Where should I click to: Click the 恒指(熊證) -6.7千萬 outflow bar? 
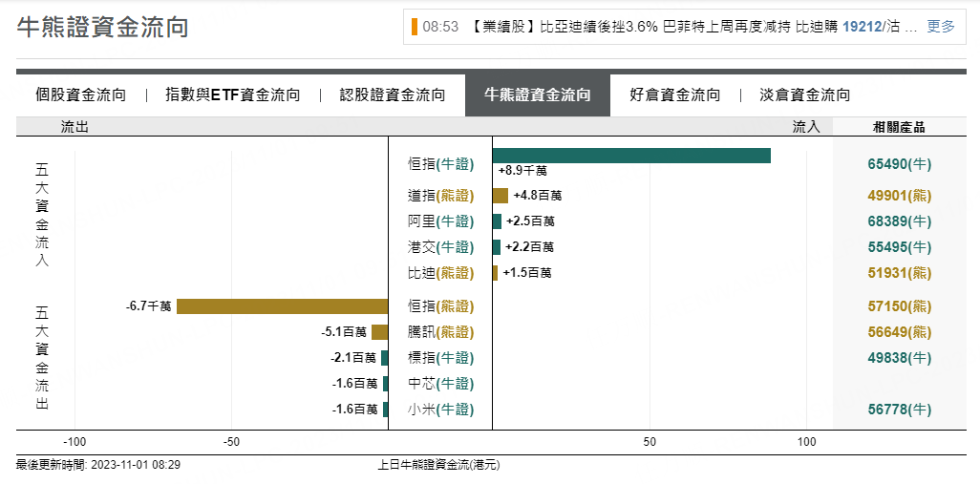283,306
